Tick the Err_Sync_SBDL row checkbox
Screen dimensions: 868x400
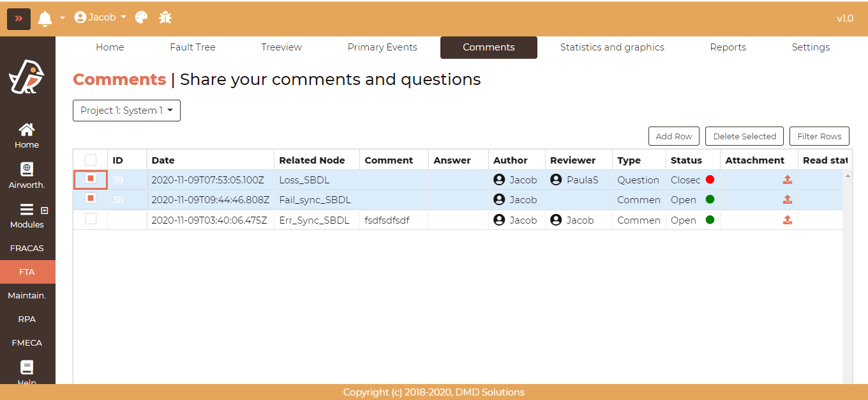[x=91, y=219]
